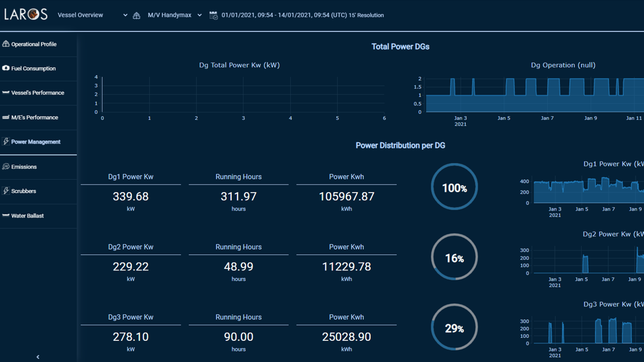Click the Fuel Consumption cloud icon

(x=6, y=68)
